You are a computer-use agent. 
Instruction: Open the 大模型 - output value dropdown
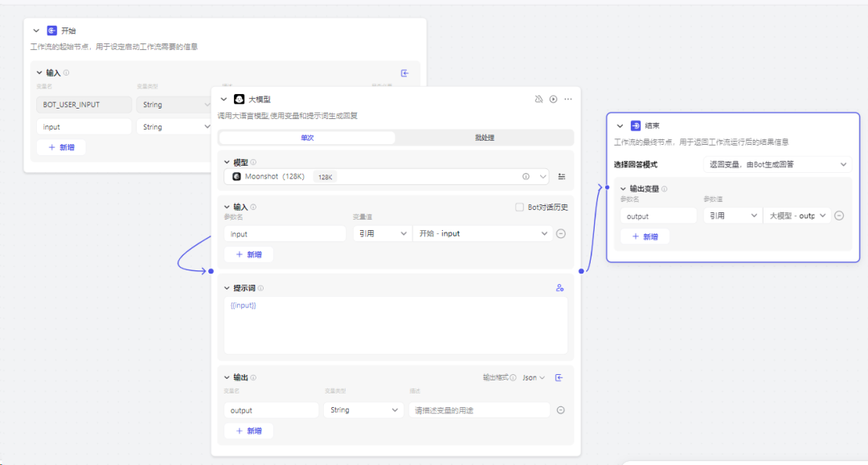click(797, 216)
